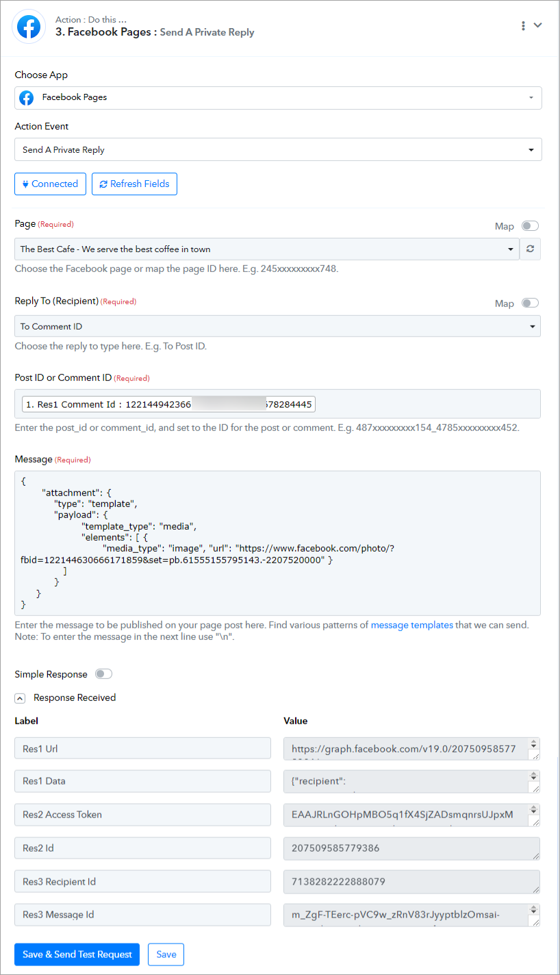The width and height of the screenshot is (560, 975).
Task: Open the three-dot action menu
Action: [x=523, y=25]
